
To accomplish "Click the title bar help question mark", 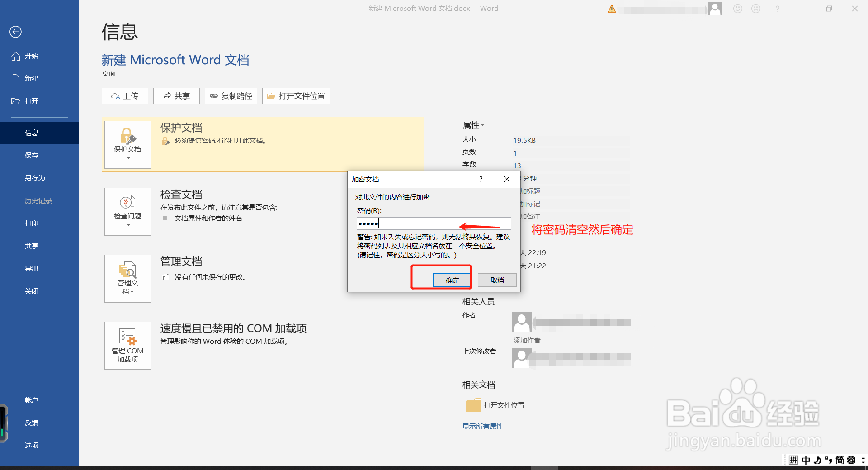I will (x=777, y=9).
